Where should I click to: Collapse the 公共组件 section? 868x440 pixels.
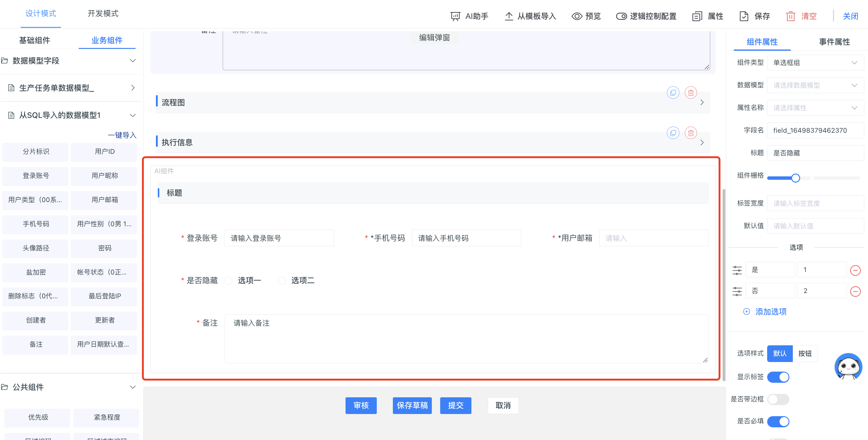[133, 387]
